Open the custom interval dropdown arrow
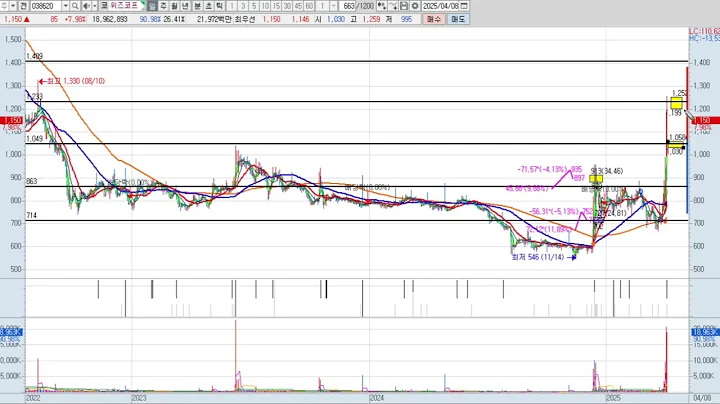 (334, 6)
